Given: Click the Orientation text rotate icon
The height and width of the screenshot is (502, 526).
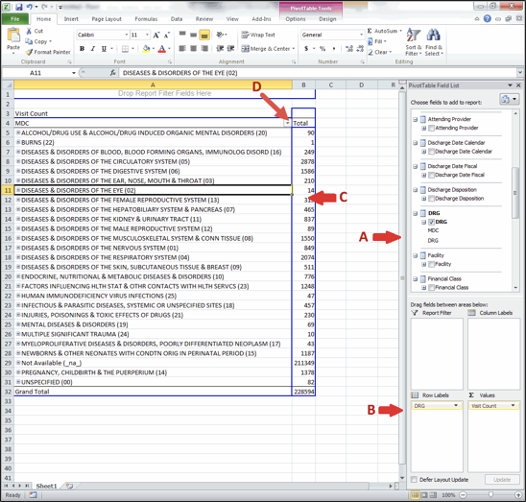Looking at the screenshot, I should [x=220, y=35].
